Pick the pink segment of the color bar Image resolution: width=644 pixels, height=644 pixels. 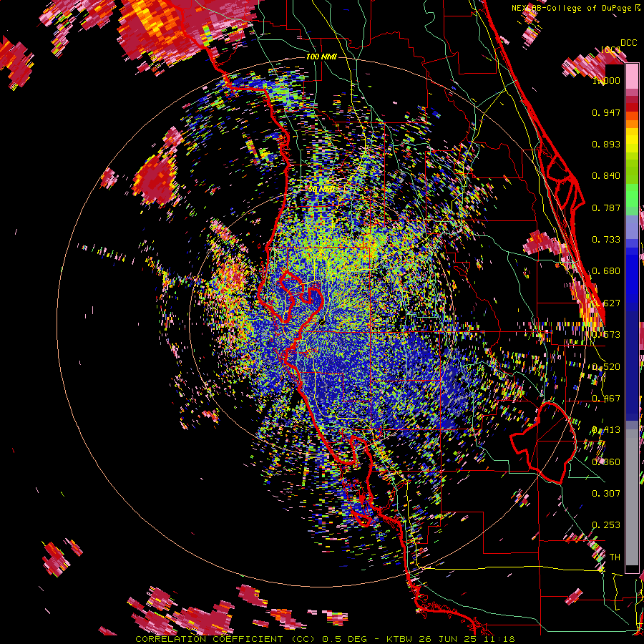pos(632,76)
